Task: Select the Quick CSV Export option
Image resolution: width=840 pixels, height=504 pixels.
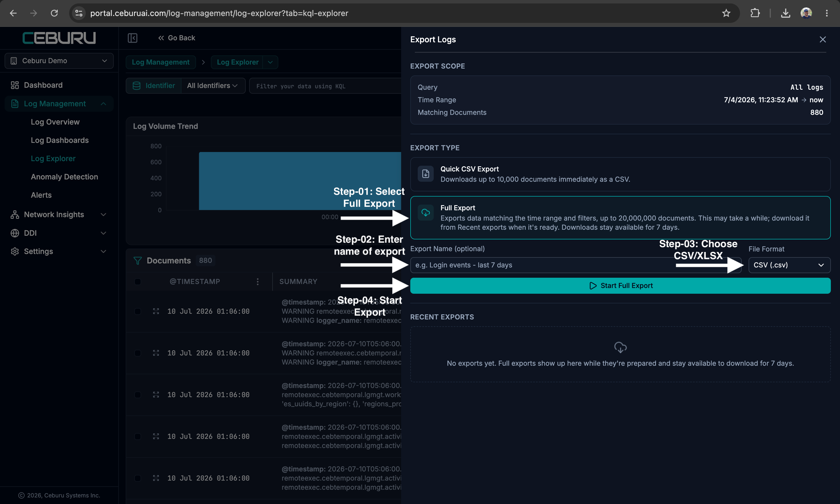Action: tap(620, 174)
